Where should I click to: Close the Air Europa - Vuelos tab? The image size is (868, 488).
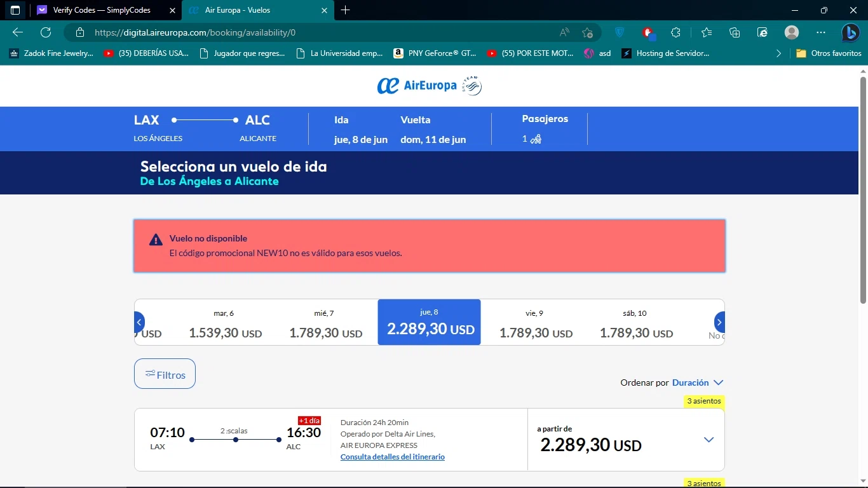[325, 10]
